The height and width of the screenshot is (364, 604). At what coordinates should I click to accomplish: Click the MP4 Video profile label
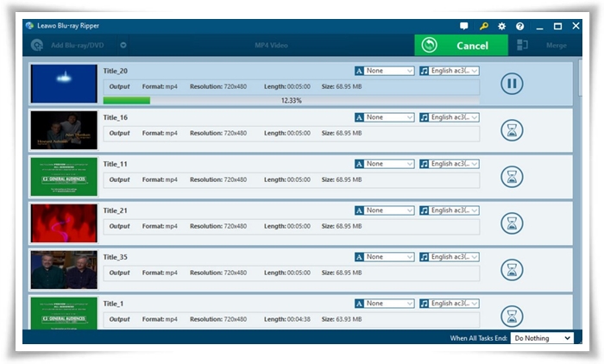[271, 46]
